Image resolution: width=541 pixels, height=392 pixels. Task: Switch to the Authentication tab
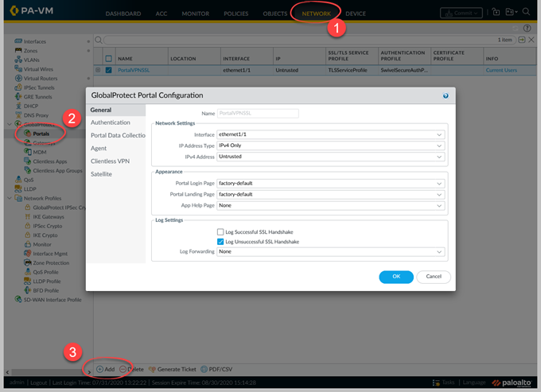(111, 122)
